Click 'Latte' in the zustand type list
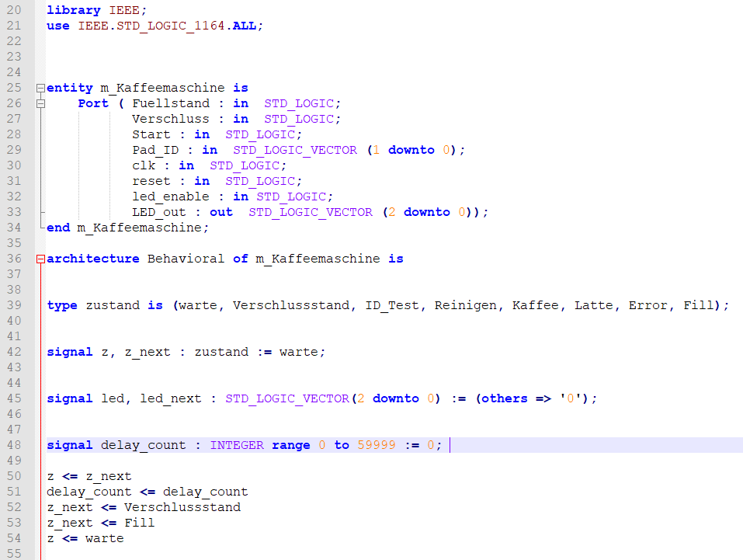The height and width of the screenshot is (560, 743). click(x=594, y=305)
